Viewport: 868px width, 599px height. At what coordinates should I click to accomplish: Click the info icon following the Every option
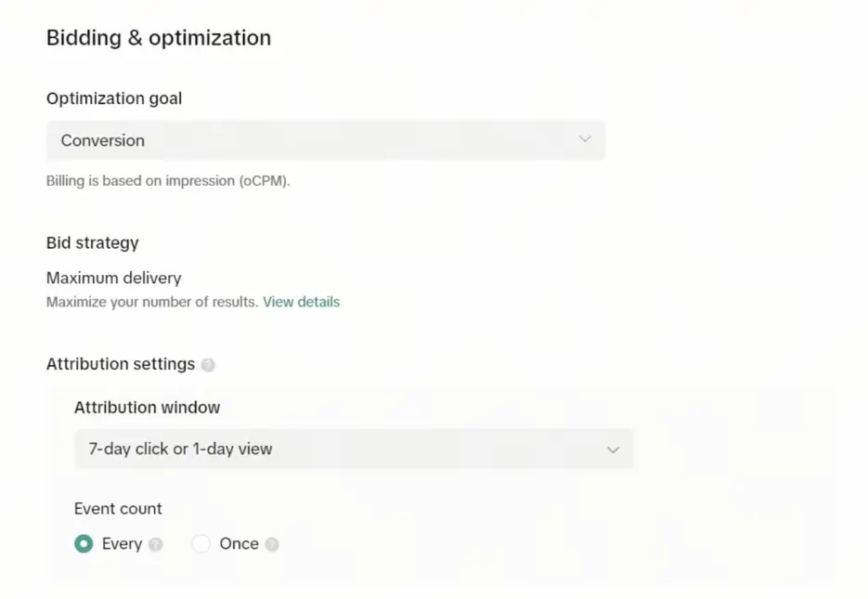point(158,544)
